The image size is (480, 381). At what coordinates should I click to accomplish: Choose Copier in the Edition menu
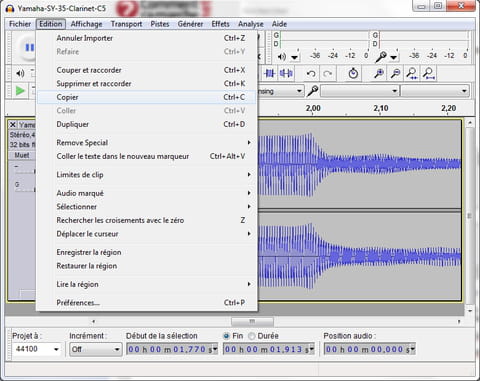(147, 97)
